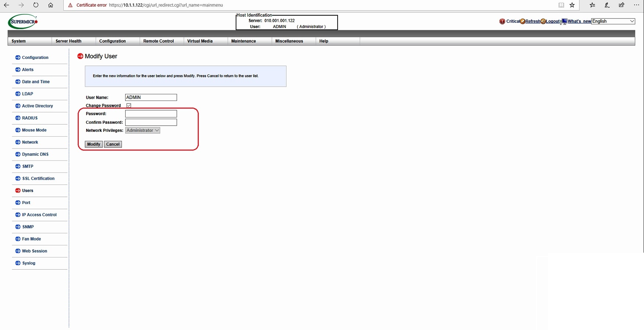The width and height of the screenshot is (644, 330).
Task: Click the arrow icon beside Syslog
Action: tap(18, 263)
